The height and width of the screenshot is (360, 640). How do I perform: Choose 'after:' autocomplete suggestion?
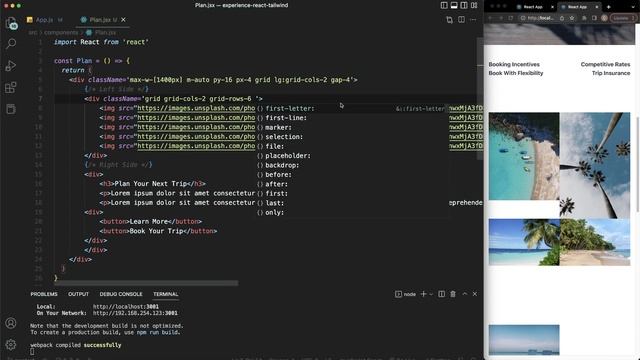(x=352, y=184)
